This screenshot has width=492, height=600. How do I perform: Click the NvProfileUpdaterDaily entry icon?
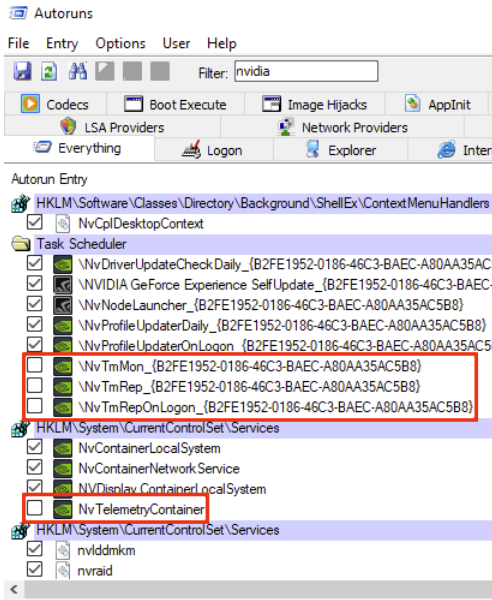(x=62, y=325)
